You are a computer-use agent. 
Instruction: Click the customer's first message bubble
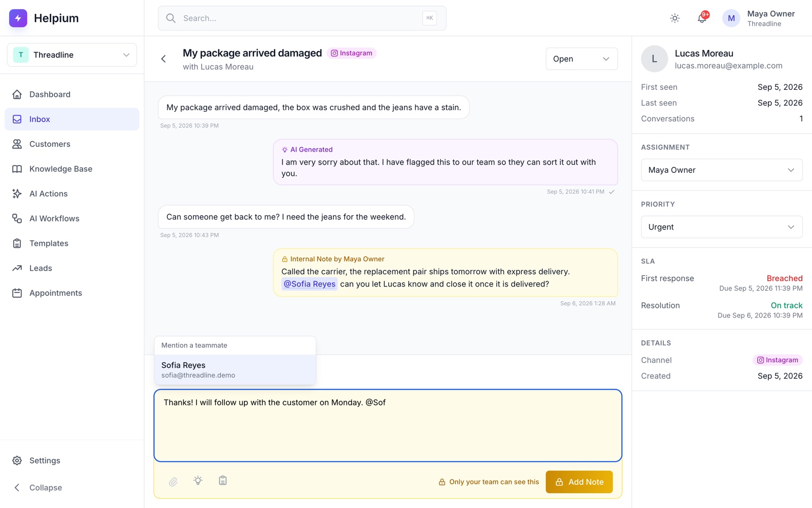[x=314, y=108]
